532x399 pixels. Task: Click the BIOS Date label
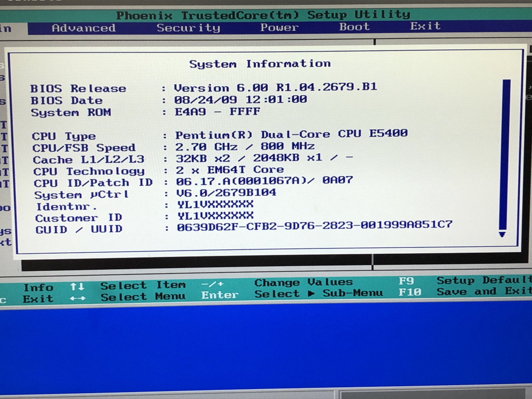[x=66, y=101]
